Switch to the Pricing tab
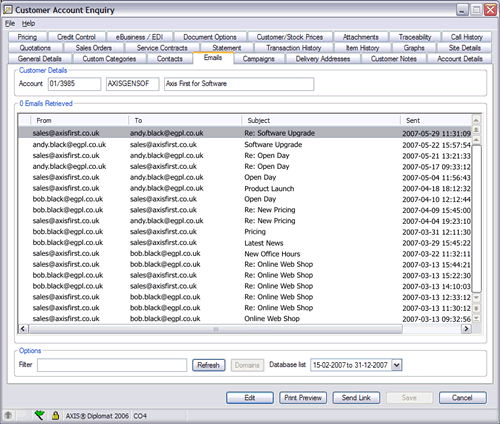The image size is (500, 424). point(27,37)
